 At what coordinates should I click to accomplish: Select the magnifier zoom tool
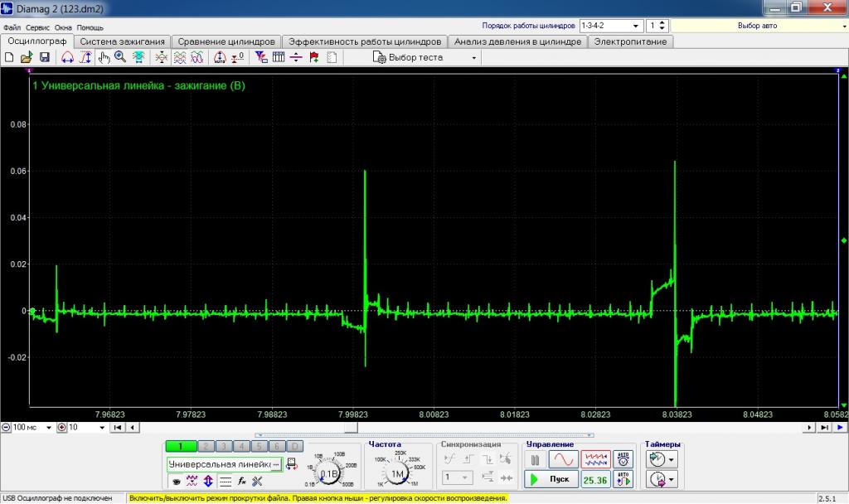click(120, 57)
